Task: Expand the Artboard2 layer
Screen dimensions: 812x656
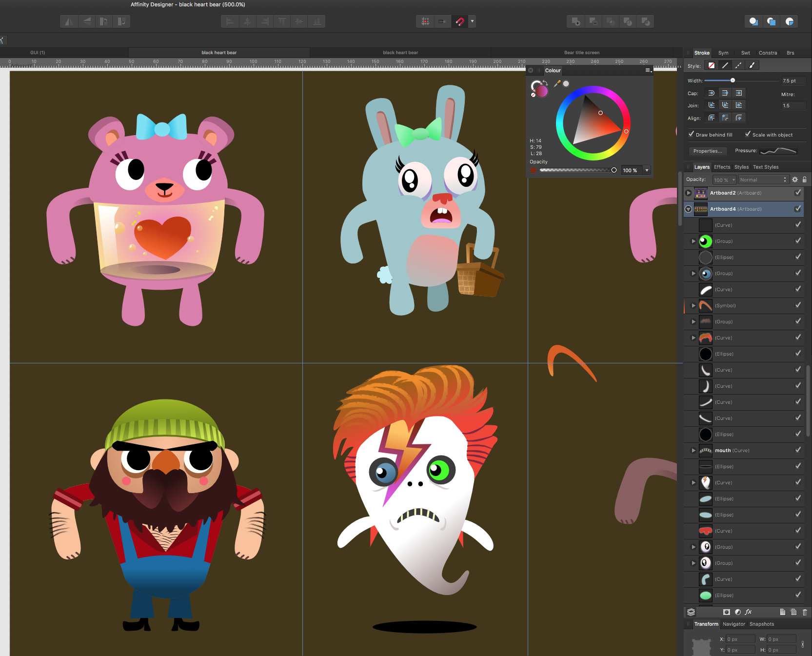Action: [689, 193]
